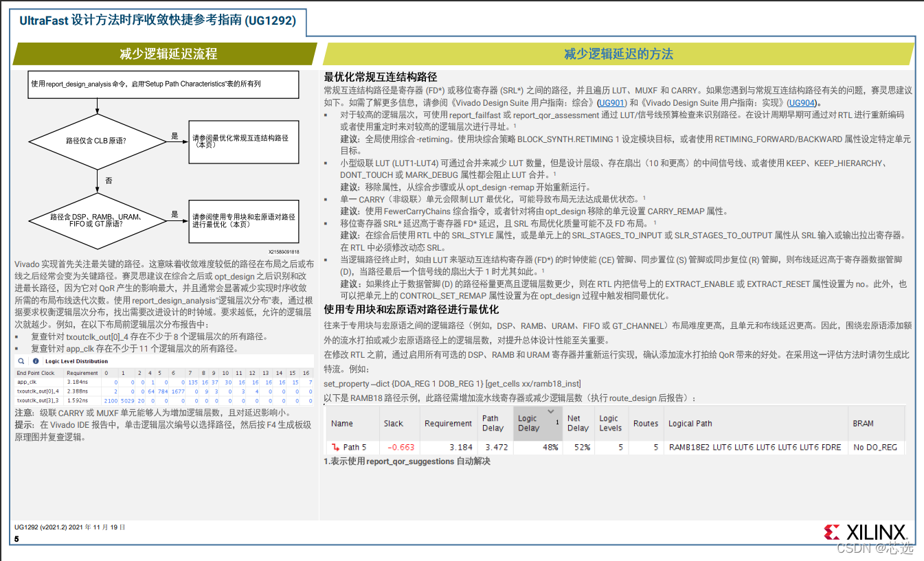Click the 路径仅含 CLB 原语 decision diamond
This screenshot has height=561, width=924.
tap(97, 140)
